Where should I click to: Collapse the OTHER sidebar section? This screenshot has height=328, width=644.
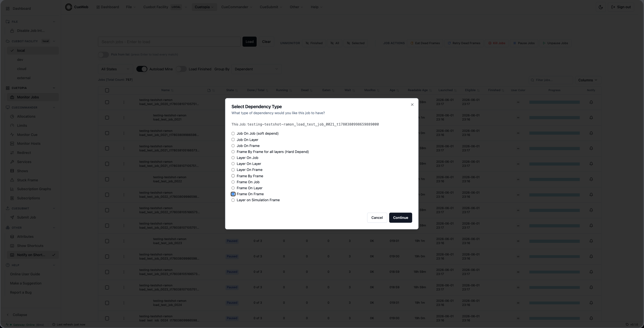tap(54, 228)
